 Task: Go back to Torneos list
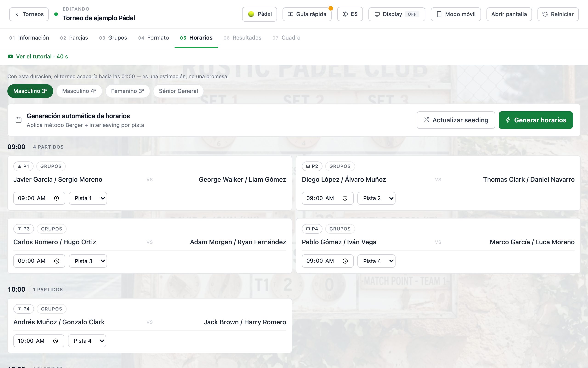point(29,14)
